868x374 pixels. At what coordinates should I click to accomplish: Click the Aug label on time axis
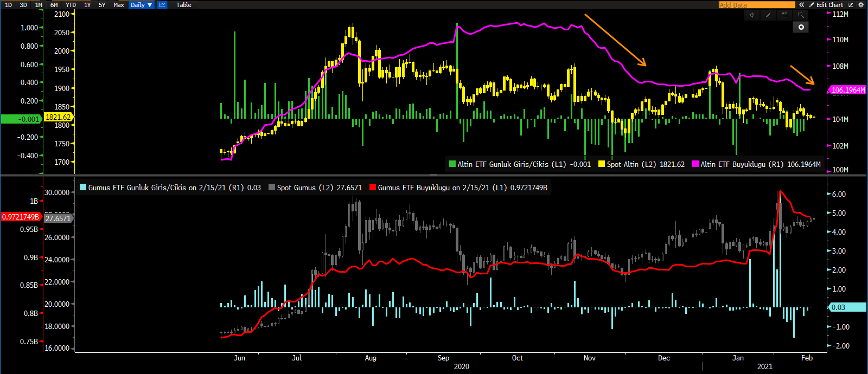(371, 358)
